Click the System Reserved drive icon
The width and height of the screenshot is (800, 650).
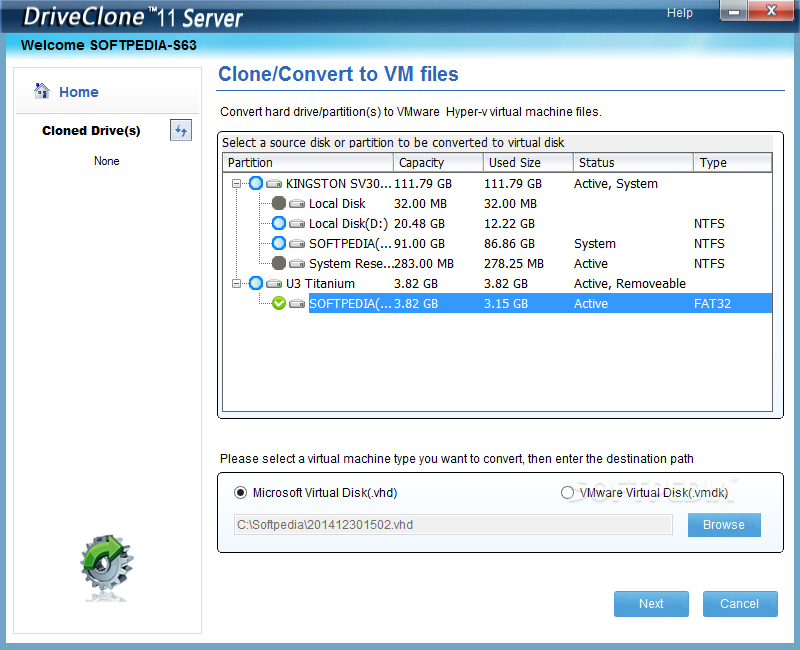(x=297, y=264)
